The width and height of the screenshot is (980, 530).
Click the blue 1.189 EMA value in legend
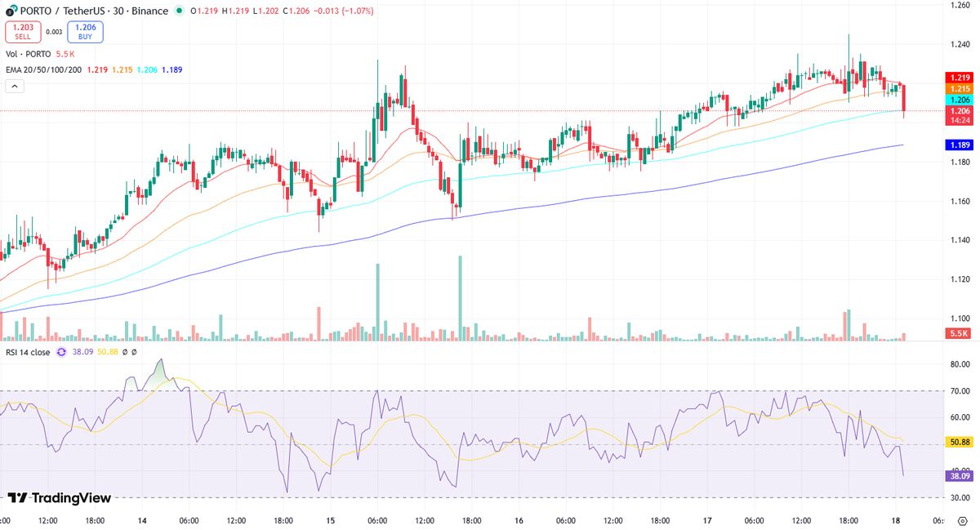(171, 70)
